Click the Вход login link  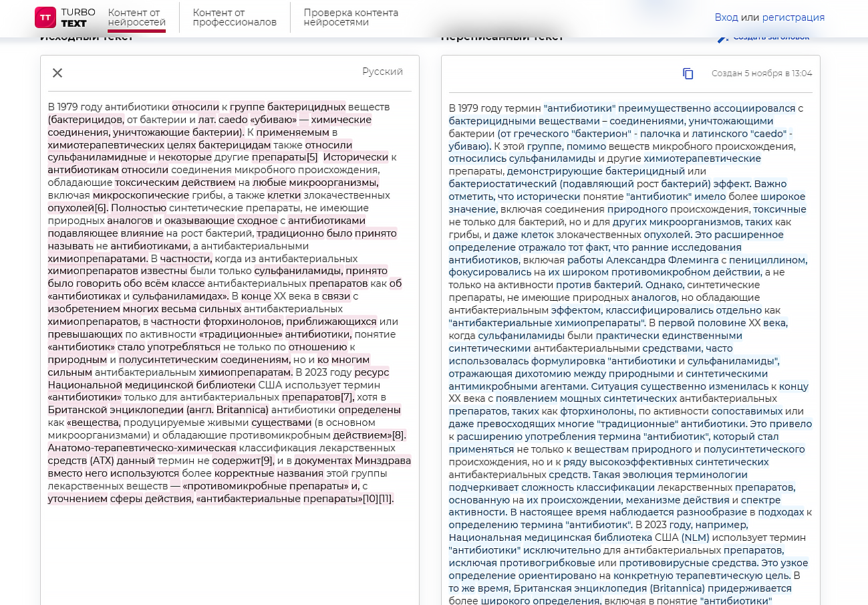click(x=726, y=17)
